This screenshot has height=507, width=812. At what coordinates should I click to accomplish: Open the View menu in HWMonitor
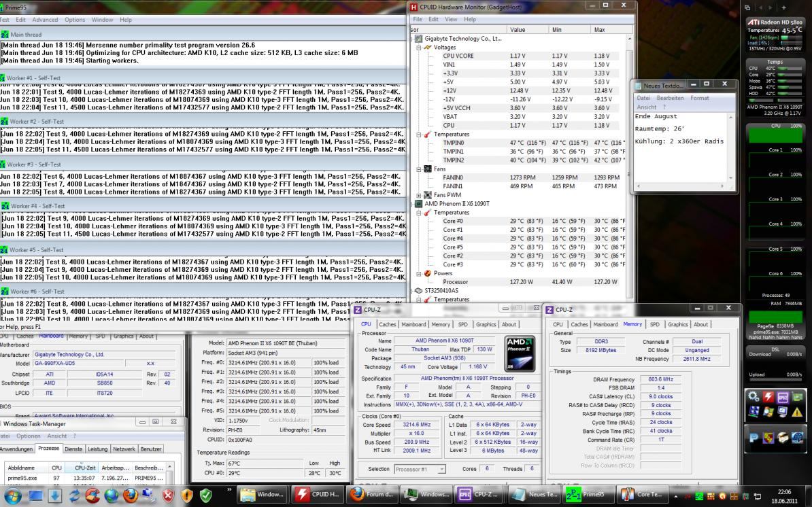pyautogui.click(x=451, y=19)
